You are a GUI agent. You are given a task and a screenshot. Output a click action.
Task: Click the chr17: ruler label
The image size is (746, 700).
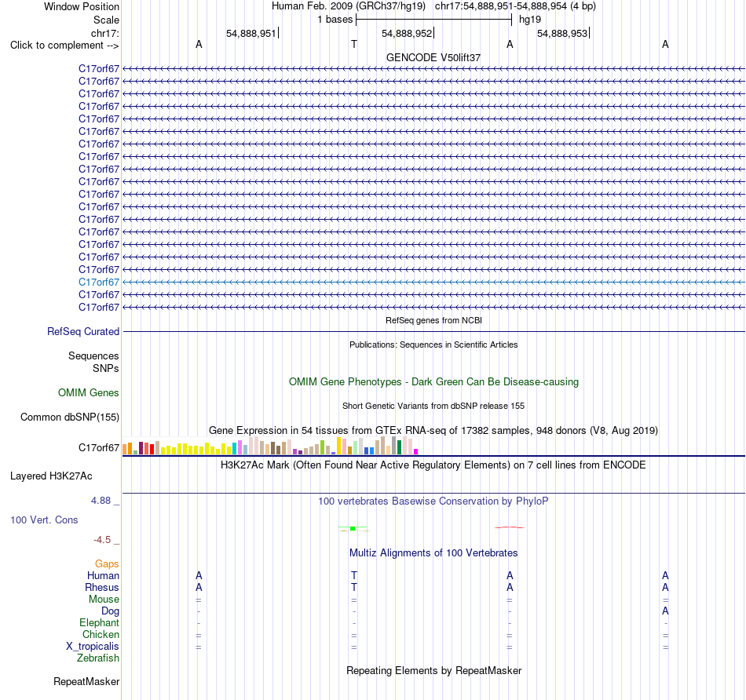(x=105, y=33)
